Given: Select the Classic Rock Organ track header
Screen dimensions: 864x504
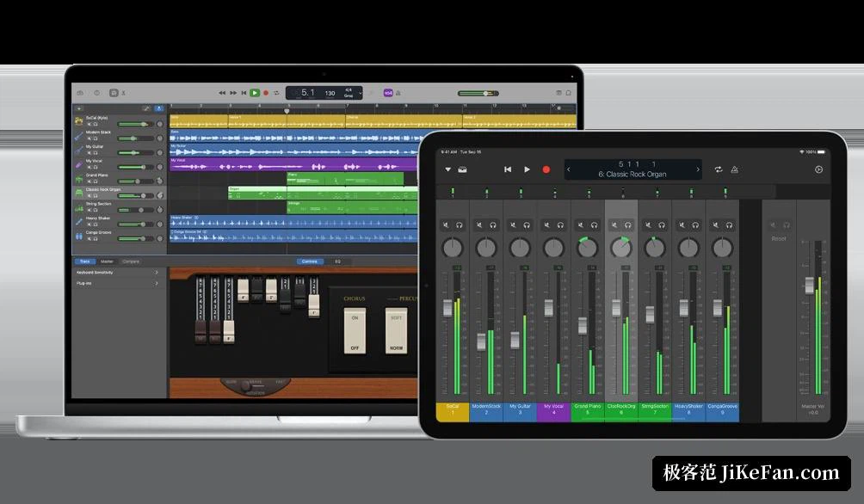Looking at the screenshot, I should tap(119, 193).
